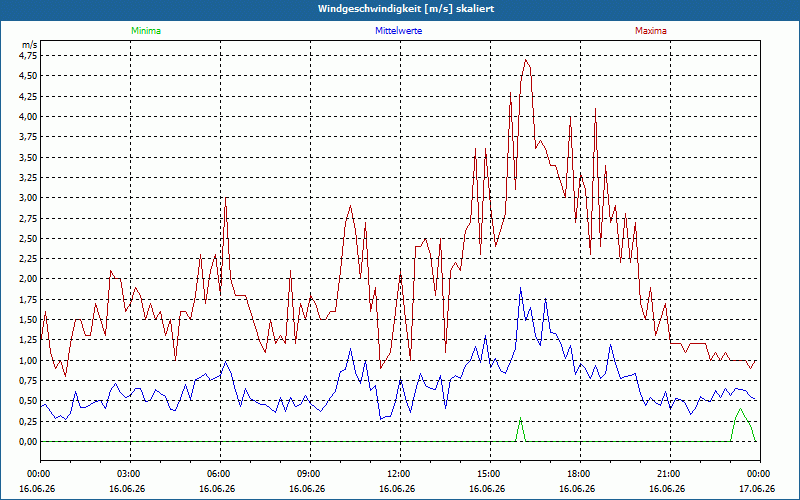Click the 1,25 y-axis value

click(x=28, y=340)
